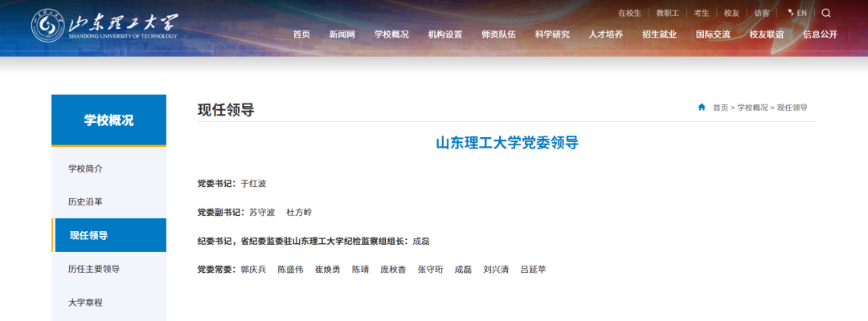Image resolution: width=868 pixels, height=321 pixels.
Task: Click the name 苏守波
Action: (x=262, y=212)
